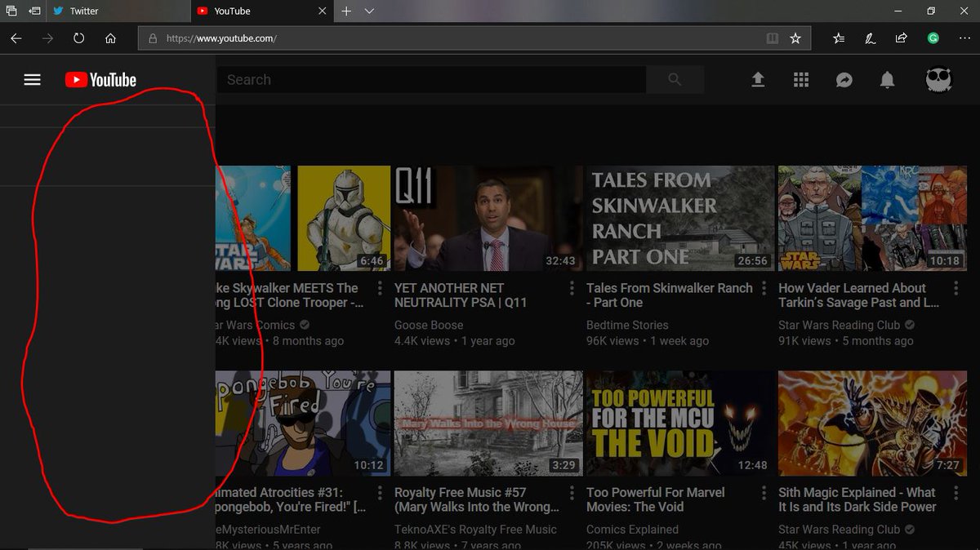Screen dimensions: 980x550
Task: Open options for Vader Tarkin video
Action: pyautogui.click(x=955, y=289)
